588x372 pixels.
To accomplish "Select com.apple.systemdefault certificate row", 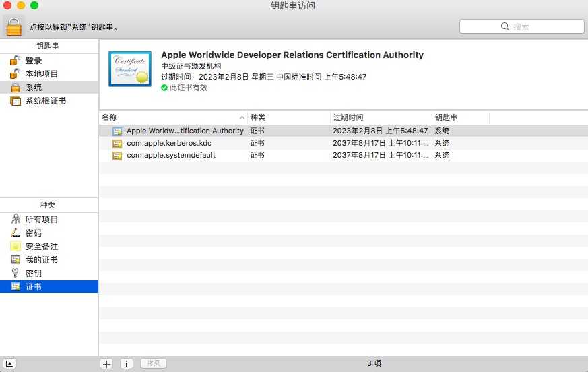I will click(344, 155).
